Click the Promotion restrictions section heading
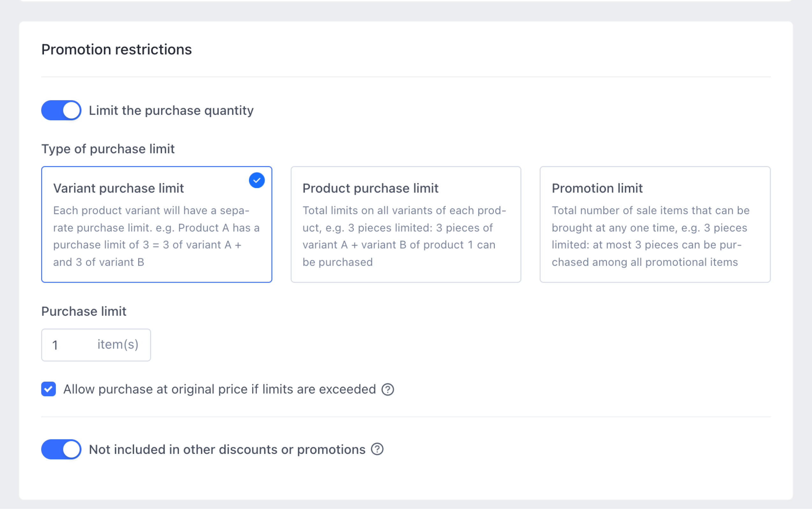812x509 pixels. pos(117,49)
